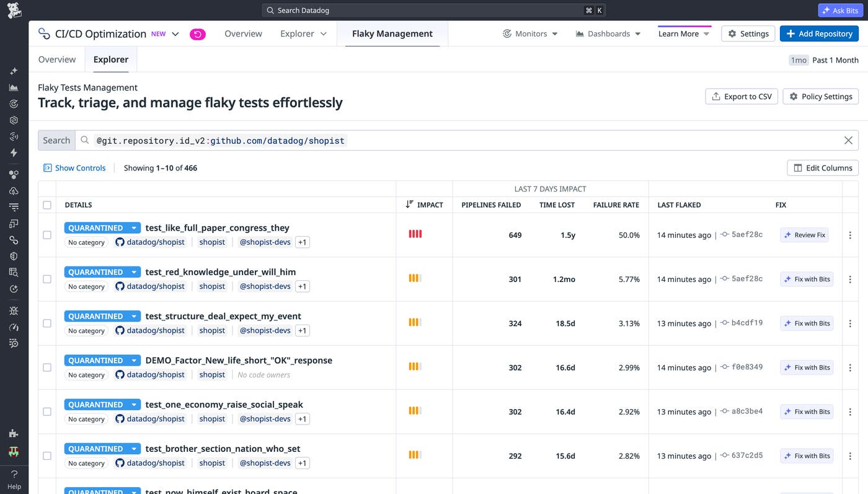Image resolution: width=868 pixels, height=494 pixels.
Task: Open the cloud icon in left sidebar
Action: pyautogui.click(x=14, y=191)
